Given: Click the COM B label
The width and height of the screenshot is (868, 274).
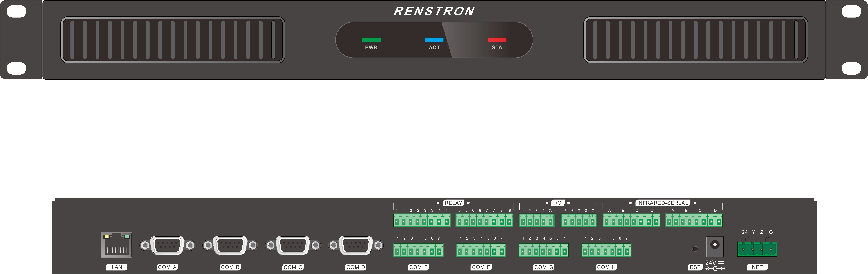Looking at the screenshot, I should [x=230, y=267].
